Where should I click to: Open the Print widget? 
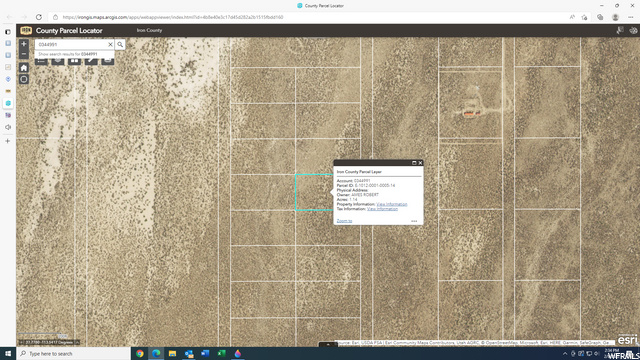pos(108,61)
